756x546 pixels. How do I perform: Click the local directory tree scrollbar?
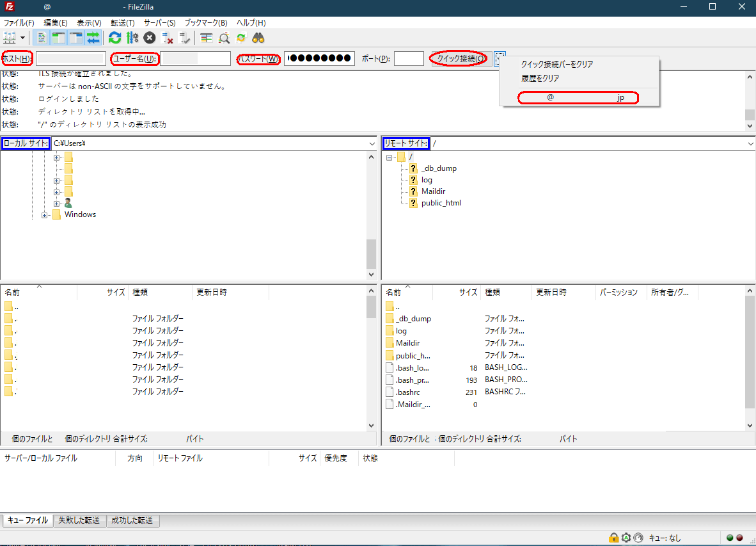(x=371, y=215)
